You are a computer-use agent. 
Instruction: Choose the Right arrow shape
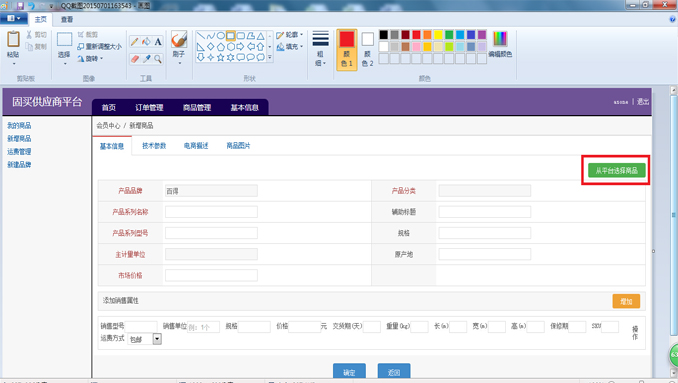(x=241, y=46)
